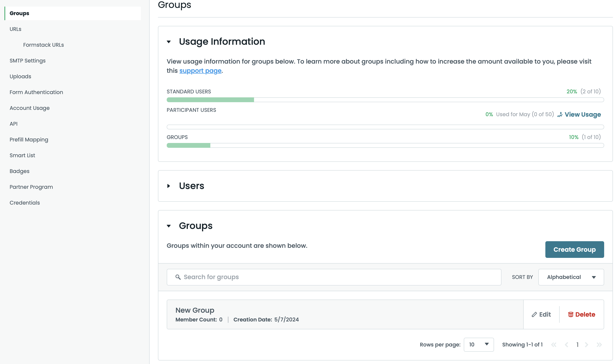This screenshot has height=364, width=616.
Task: Click the pencil icon beside Edit
Action: [x=534, y=314]
